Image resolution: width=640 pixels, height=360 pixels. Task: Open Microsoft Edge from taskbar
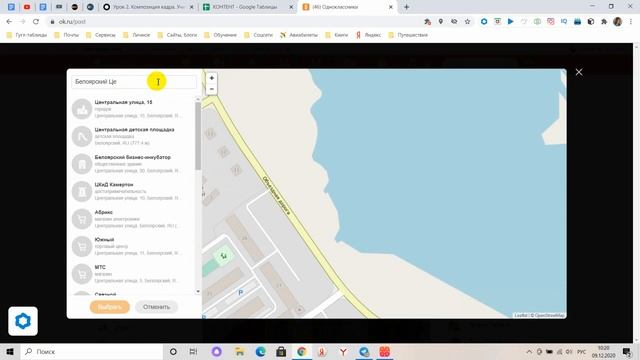point(260,352)
